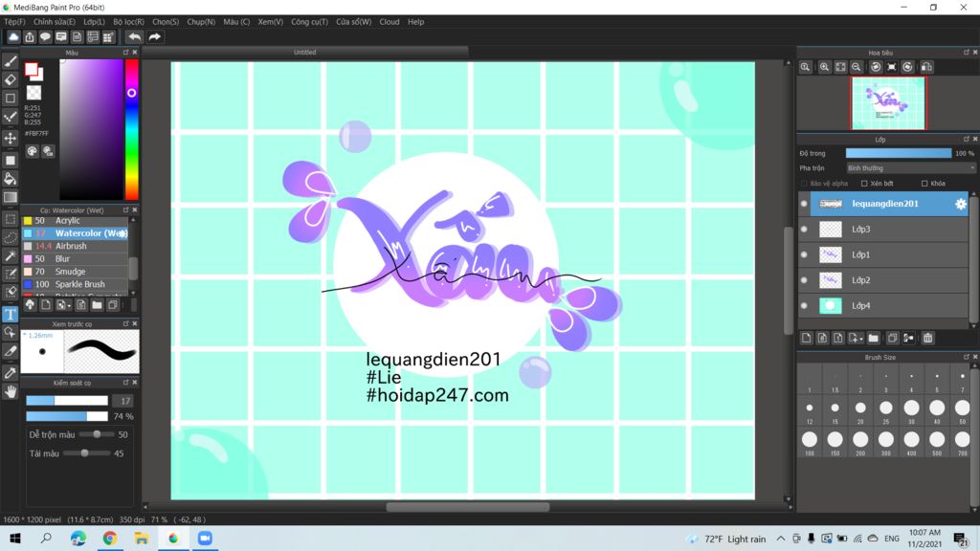980x551 pixels.
Task: Click navigator preview thumbnail
Action: coord(888,103)
